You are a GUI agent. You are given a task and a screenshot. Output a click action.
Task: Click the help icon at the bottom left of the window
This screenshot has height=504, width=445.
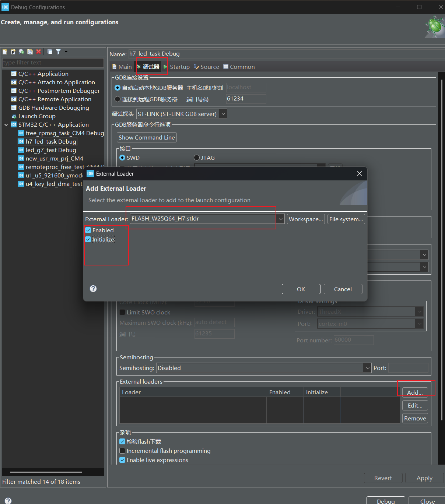(x=8, y=501)
